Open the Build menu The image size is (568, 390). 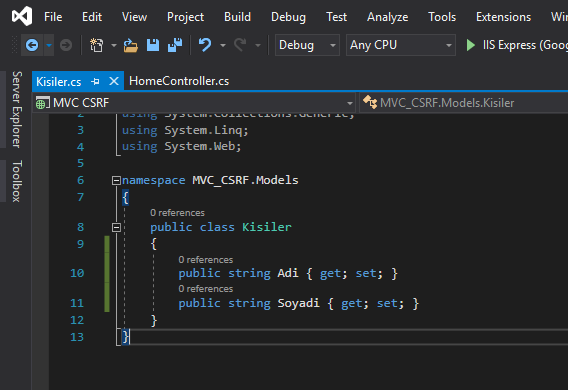237,17
